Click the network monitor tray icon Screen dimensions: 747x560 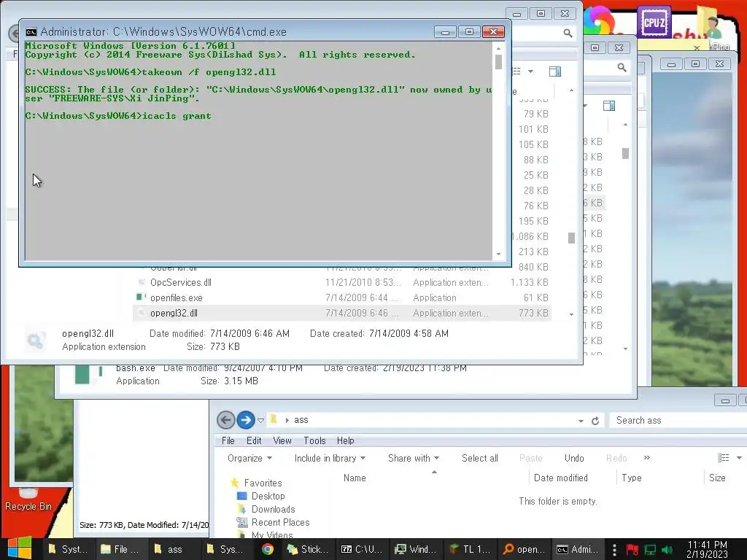tap(650, 550)
